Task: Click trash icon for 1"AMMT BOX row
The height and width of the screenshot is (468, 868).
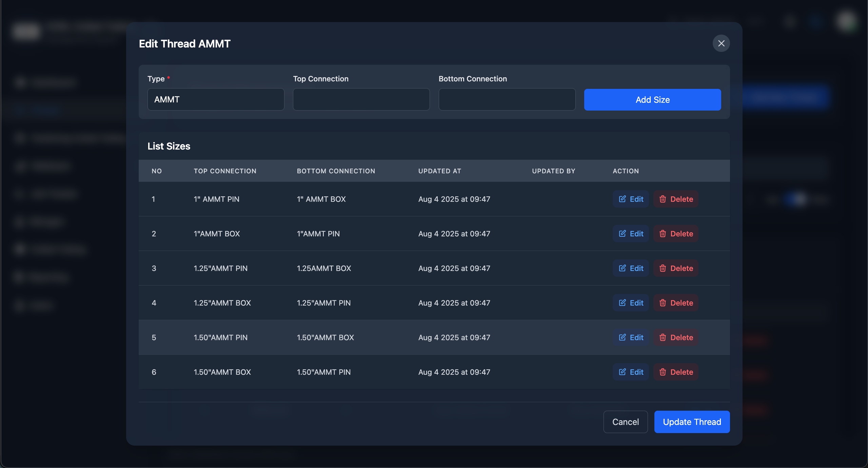Action: [x=663, y=234]
